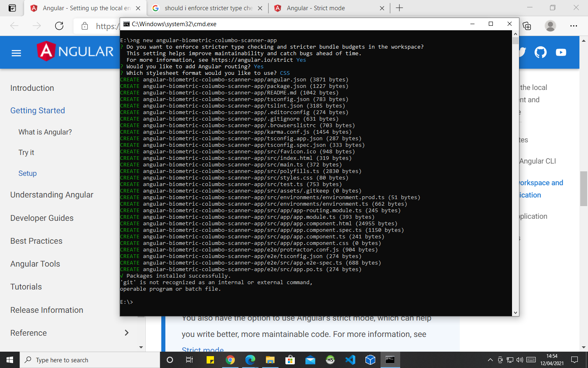Open Angular's YouTube icon link
The width and height of the screenshot is (588, 368).
click(561, 52)
